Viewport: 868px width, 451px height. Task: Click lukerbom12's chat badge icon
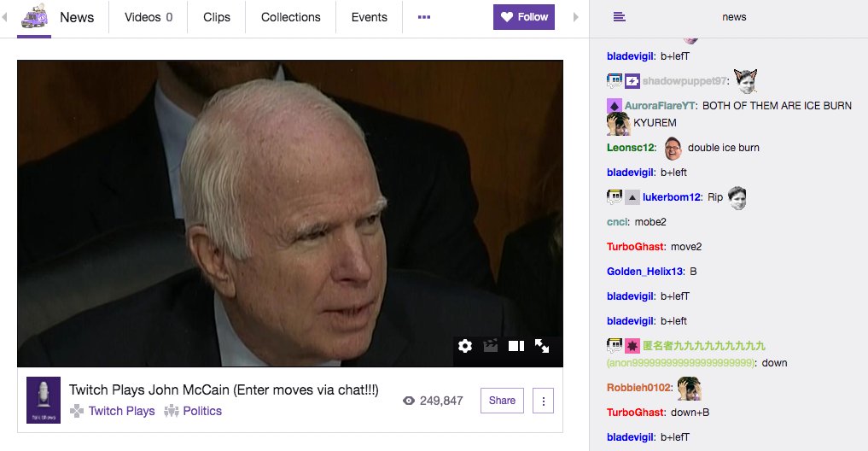coord(615,196)
